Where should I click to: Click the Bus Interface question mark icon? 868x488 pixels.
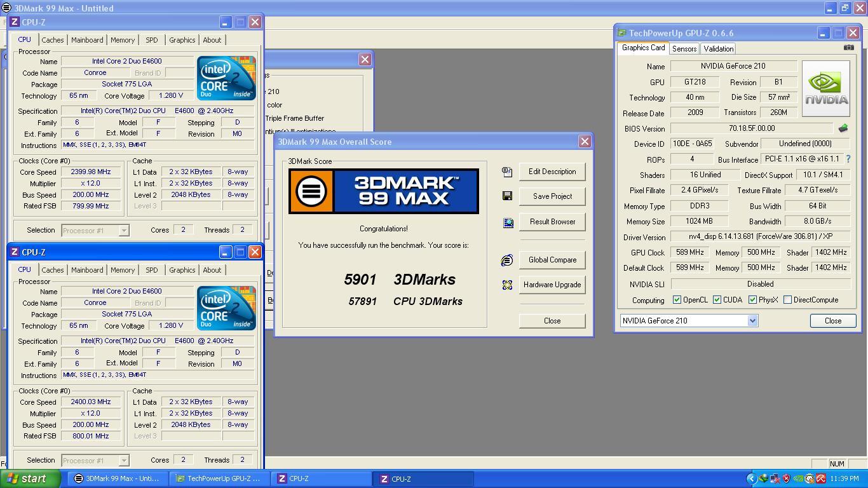pyautogui.click(x=848, y=159)
